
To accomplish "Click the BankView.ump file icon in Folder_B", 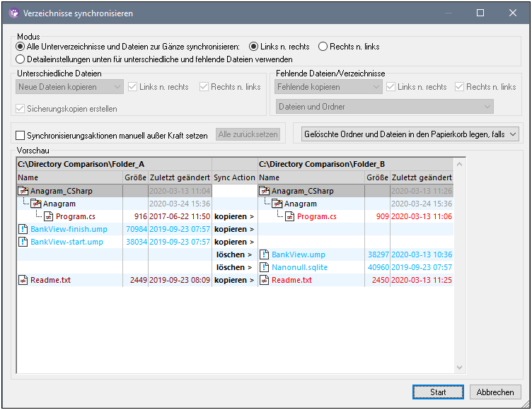I will [265, 255].
